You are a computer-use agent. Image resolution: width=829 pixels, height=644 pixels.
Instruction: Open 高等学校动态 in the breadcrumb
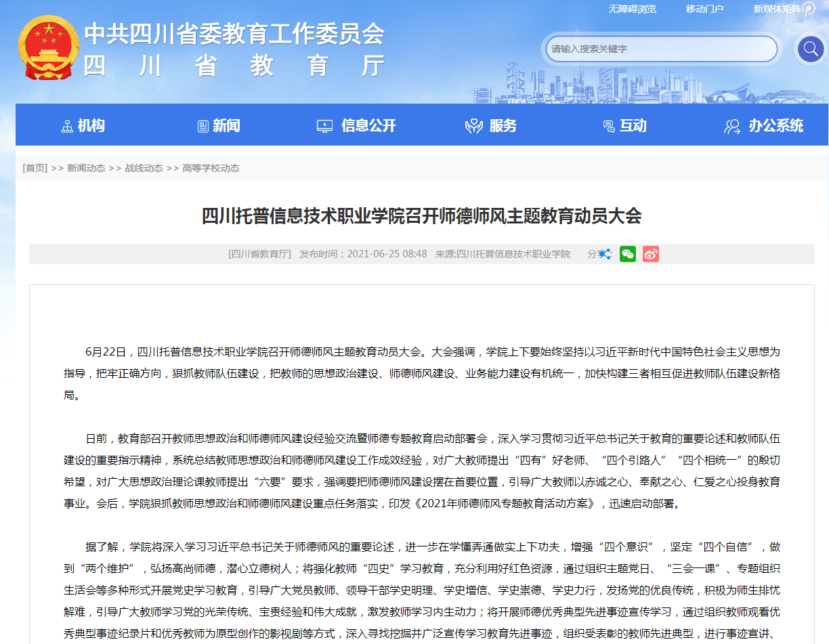tap(211, 168)
